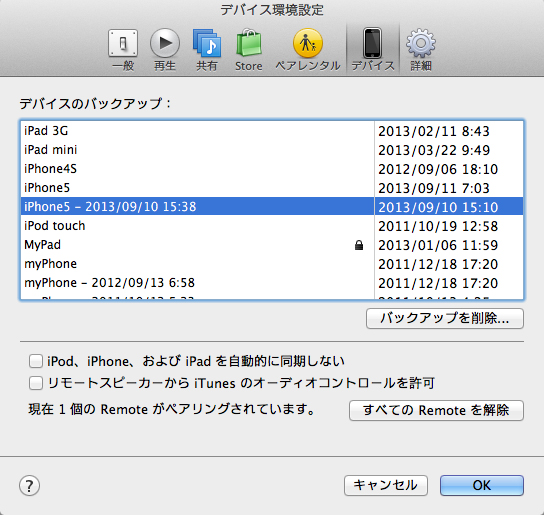Click the date 2011/10/19 12:58

click(438, 226)
